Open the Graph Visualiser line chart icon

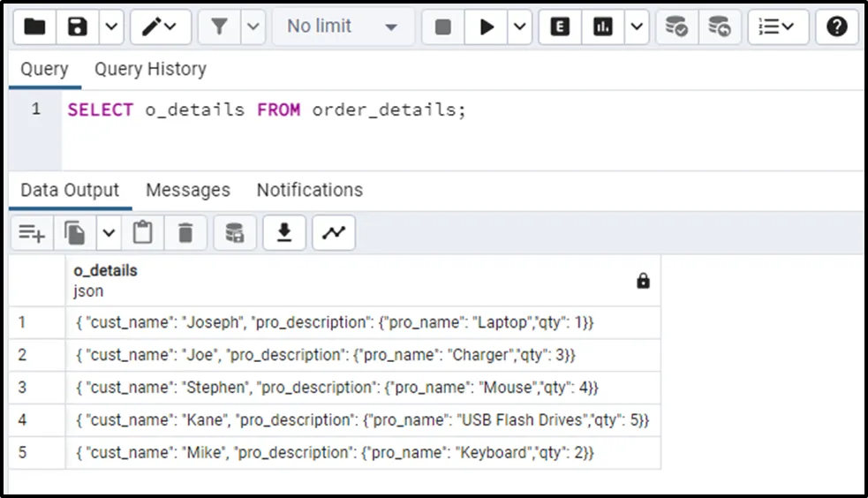tap(333, 232)
